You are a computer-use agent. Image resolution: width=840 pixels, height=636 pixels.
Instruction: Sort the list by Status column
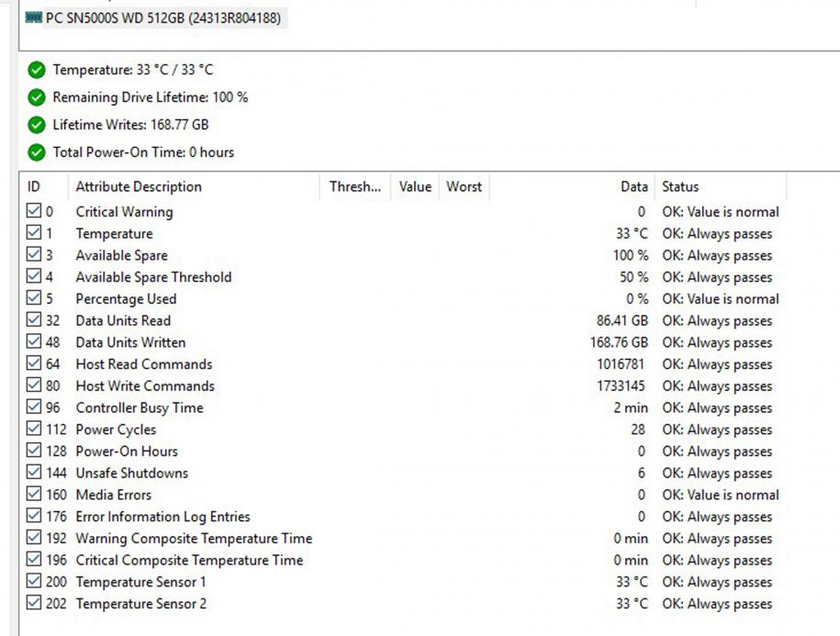tap(680, 186)
